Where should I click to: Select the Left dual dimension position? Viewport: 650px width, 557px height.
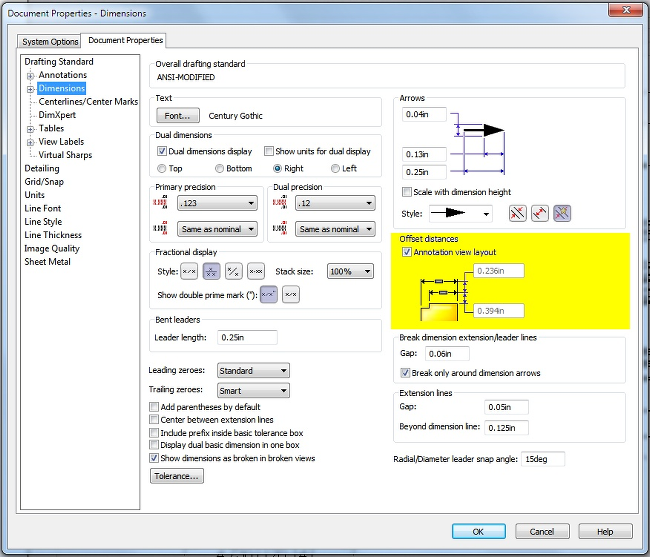point(335,168)
